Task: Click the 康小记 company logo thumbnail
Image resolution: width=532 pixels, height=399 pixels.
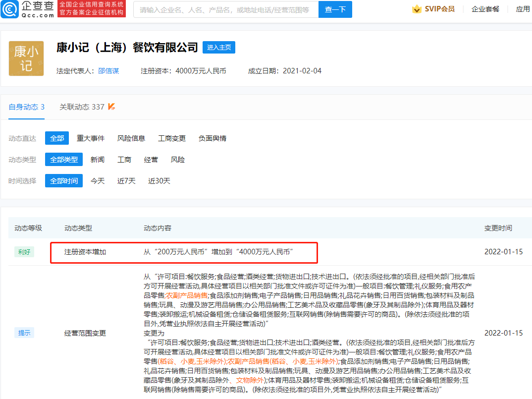Action: [26, 58]
